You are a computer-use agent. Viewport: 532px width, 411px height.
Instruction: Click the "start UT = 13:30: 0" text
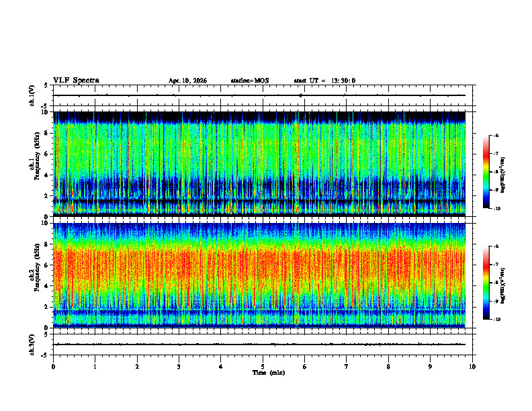(324, 81)
